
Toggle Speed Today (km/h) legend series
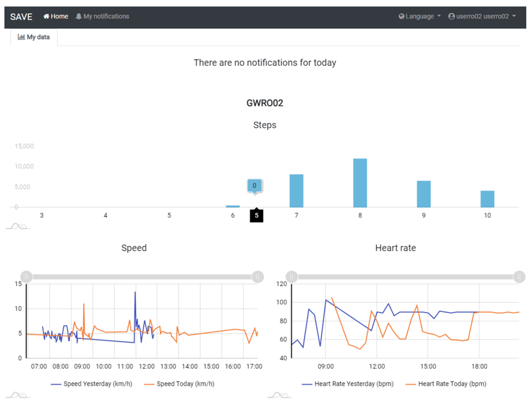pyautogui.click(x=185, y=384)
